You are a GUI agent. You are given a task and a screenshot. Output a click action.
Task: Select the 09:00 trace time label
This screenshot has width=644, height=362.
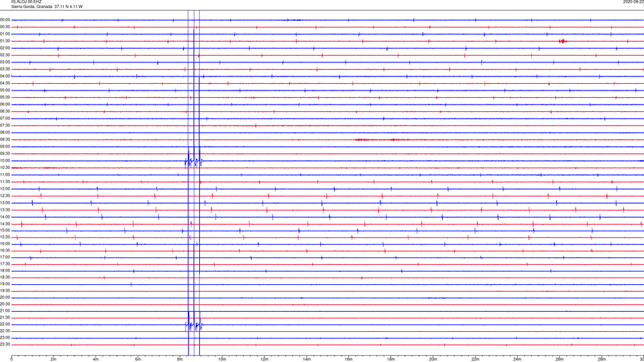point(5,147)
